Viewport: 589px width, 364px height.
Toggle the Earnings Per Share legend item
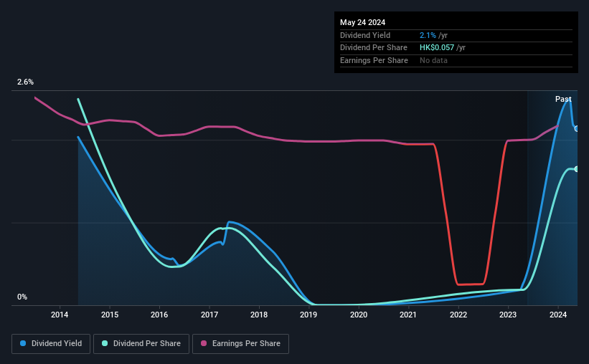[240, 344]
